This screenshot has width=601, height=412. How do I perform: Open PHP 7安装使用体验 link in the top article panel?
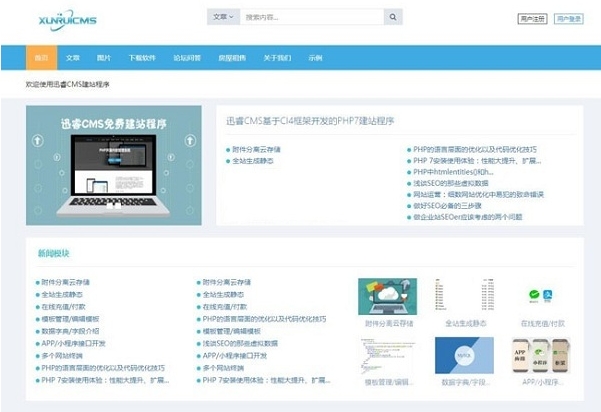coord(477,161)
